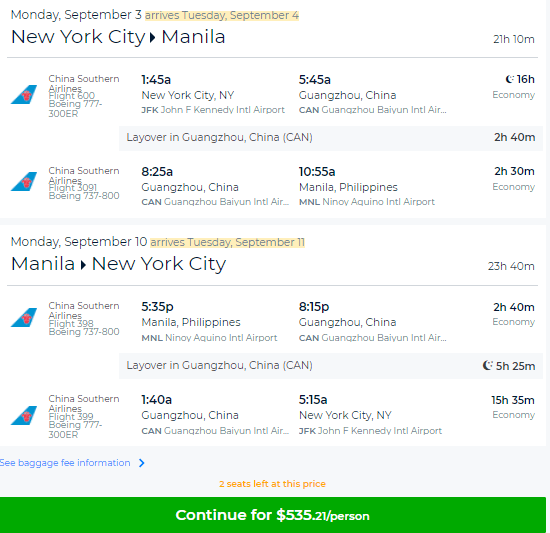Click overnight moon icon beside 16h duration

click(510, 79)
